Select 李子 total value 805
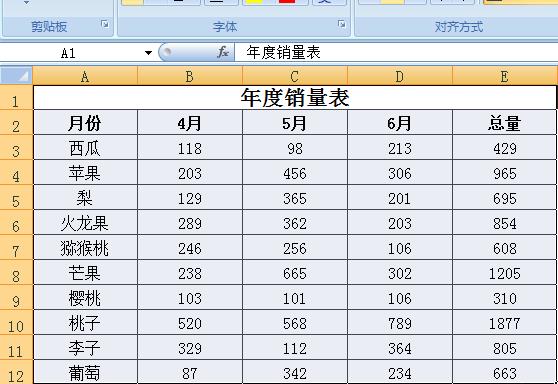The width and height of the screenshot is (558, 384). click(x=505, y=347)
